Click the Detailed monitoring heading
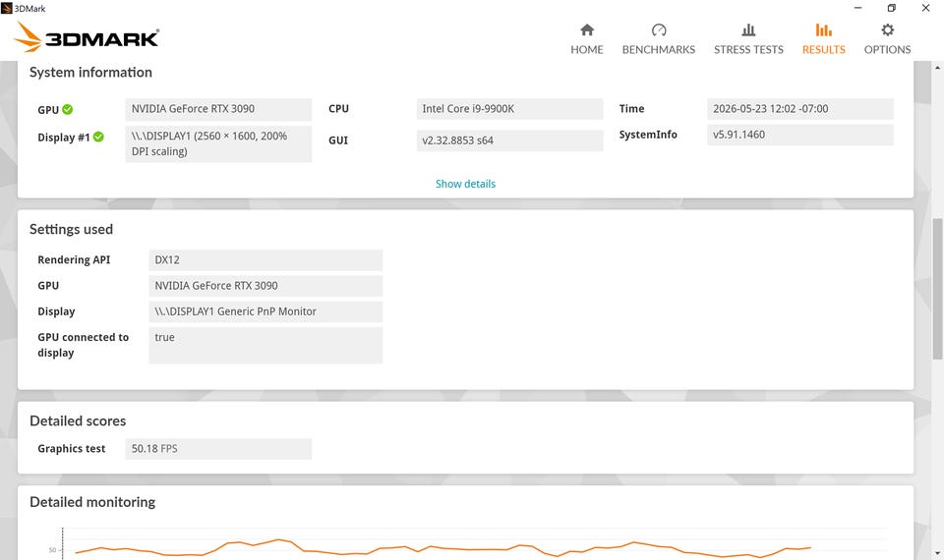The height and width of the screenshot is (560, 944). 92,502
